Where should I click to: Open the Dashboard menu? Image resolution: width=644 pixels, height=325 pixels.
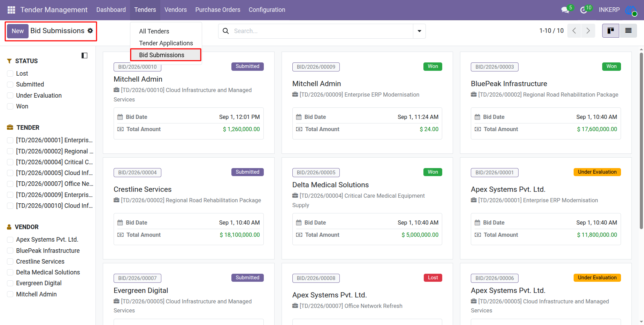coord(111,10)
